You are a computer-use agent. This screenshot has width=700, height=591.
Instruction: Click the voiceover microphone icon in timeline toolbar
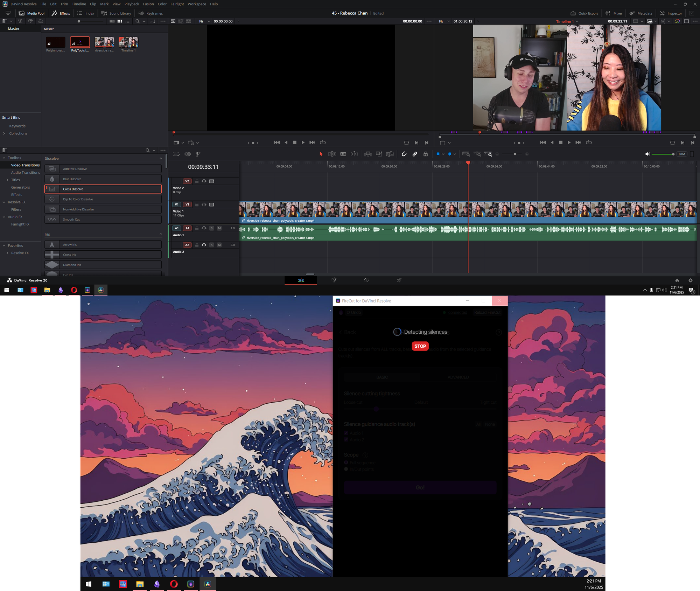[x=198, y=154]
